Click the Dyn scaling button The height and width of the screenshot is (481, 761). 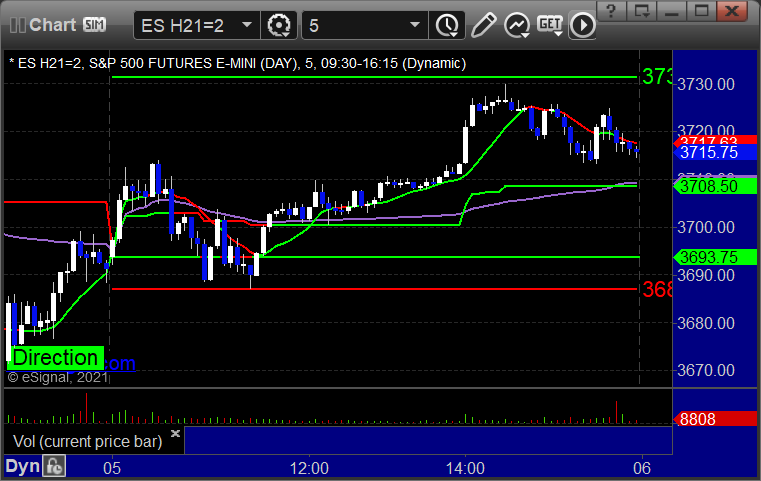[x=22, y=466]
